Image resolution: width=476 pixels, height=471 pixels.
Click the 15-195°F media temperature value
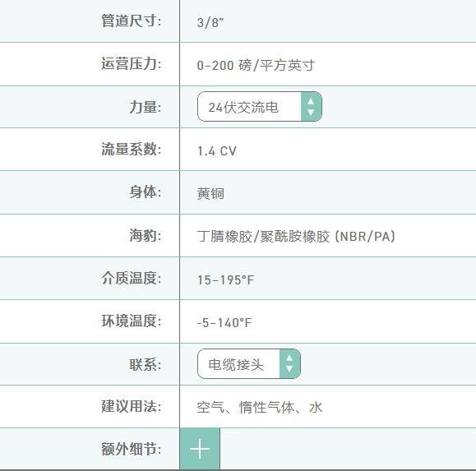[225, 279]
